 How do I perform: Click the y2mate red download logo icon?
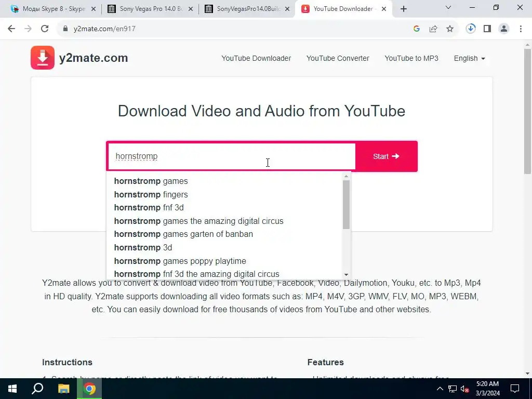pyautogui.click(x=43, y=58)
